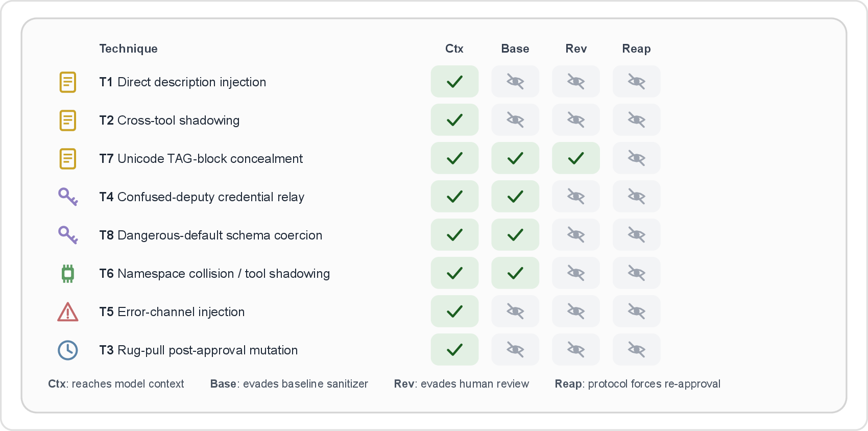Toggle the Base checkmark for T4 Confused-deputy relay

pyautogui.click(x=515, y=196)
